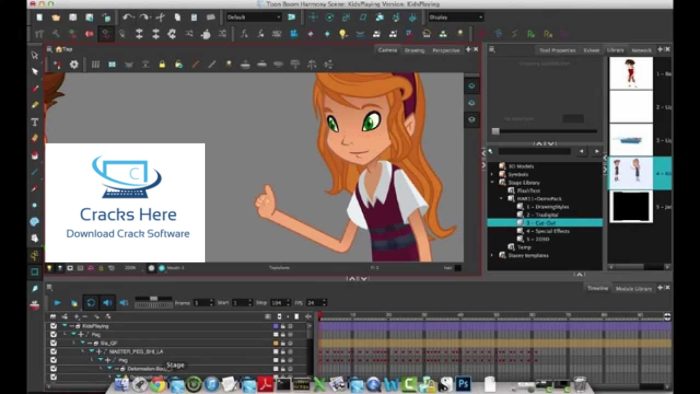Click the yellow light bulb toolbar icon
The width and height of the screenshot is (700, 394).
[x=343, y=34]
